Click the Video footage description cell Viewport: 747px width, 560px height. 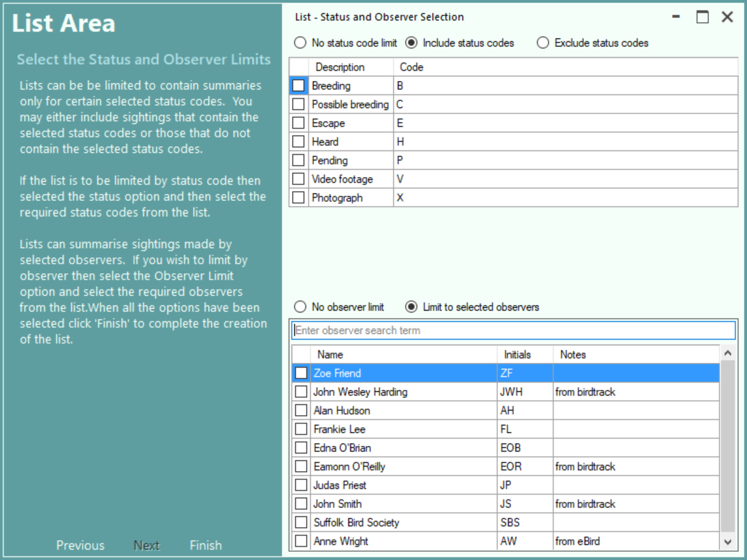351,179
